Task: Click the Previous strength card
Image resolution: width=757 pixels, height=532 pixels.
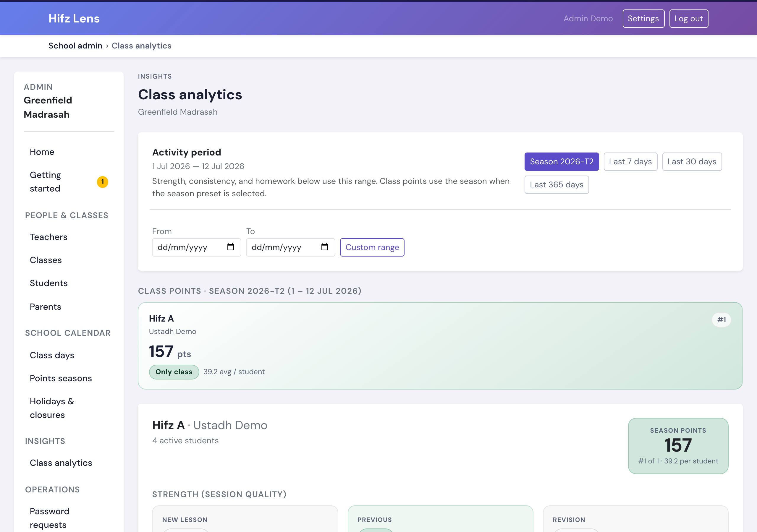Action: click(x=440, y=519)
